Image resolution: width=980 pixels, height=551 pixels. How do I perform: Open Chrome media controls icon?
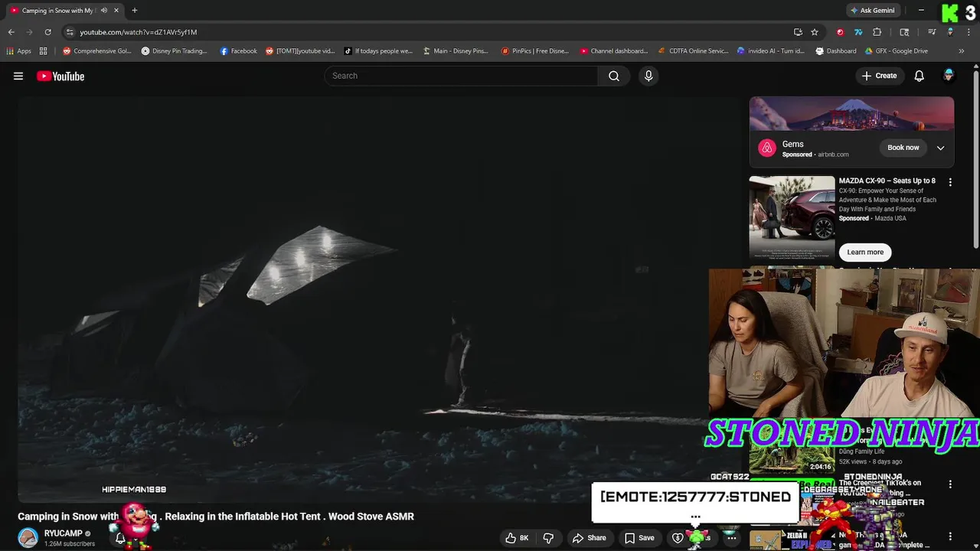point(932,32)
